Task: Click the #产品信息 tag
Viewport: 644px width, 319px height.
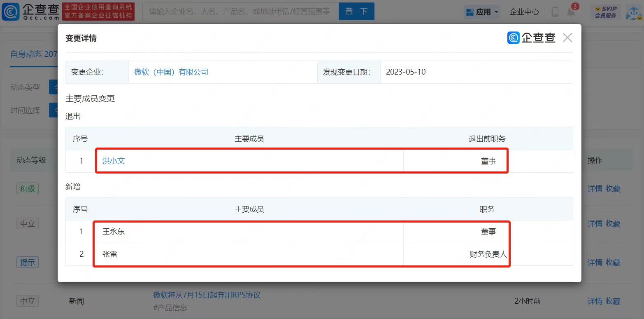Action: (x=170, y=307)
